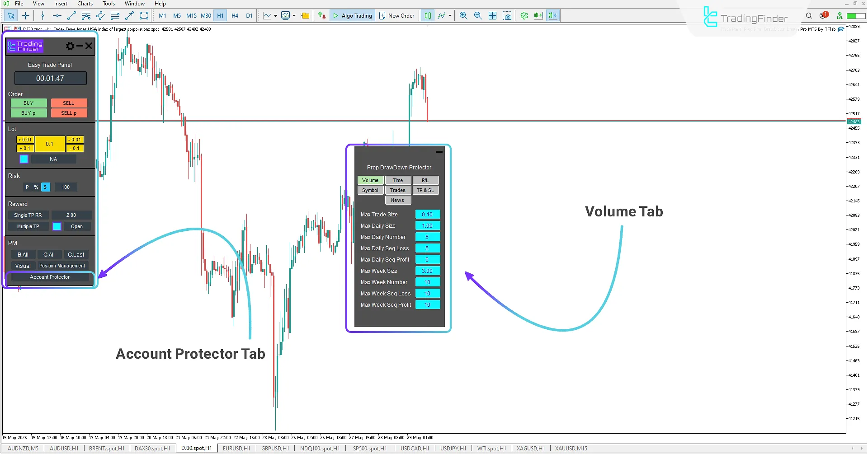Screen dimensions: 868x454
Task: Select the Volume tab in Prop DrawDown Protector
Action: coord(370,180)
